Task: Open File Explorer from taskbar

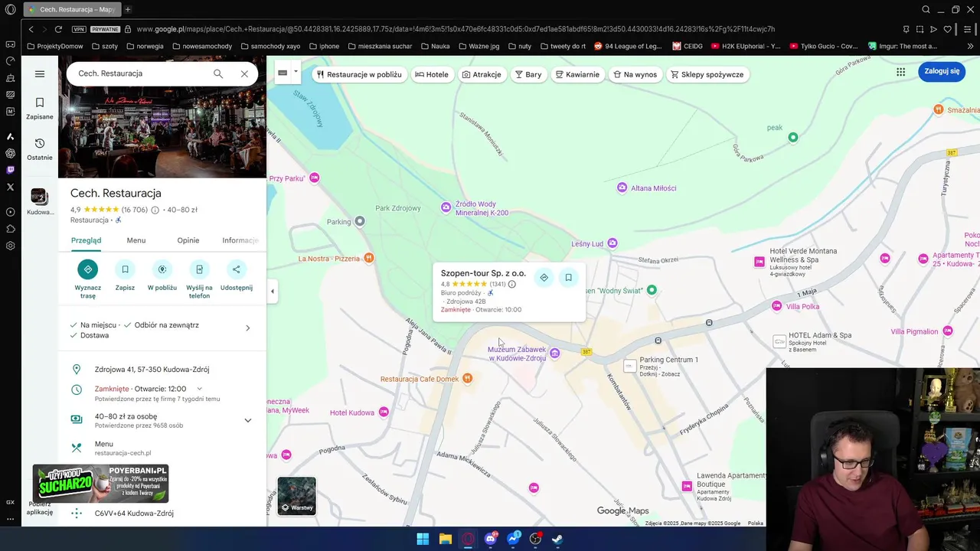Action: (x=445, y=539)
